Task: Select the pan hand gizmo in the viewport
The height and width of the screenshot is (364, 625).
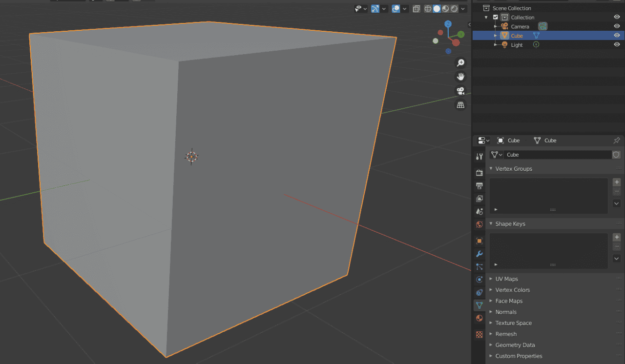Action: click(459, 76)
